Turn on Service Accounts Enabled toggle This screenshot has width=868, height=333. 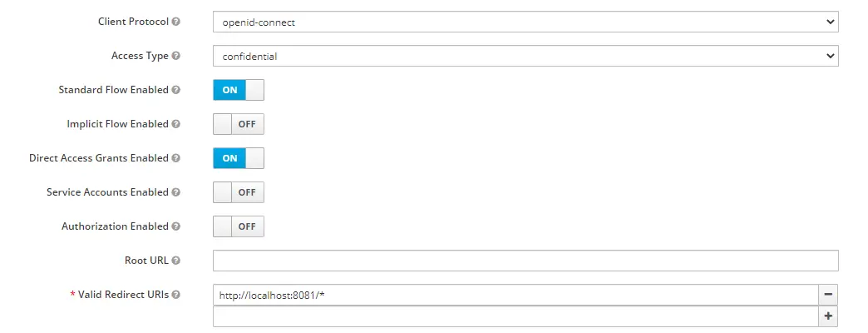click(x=239, y=192)
